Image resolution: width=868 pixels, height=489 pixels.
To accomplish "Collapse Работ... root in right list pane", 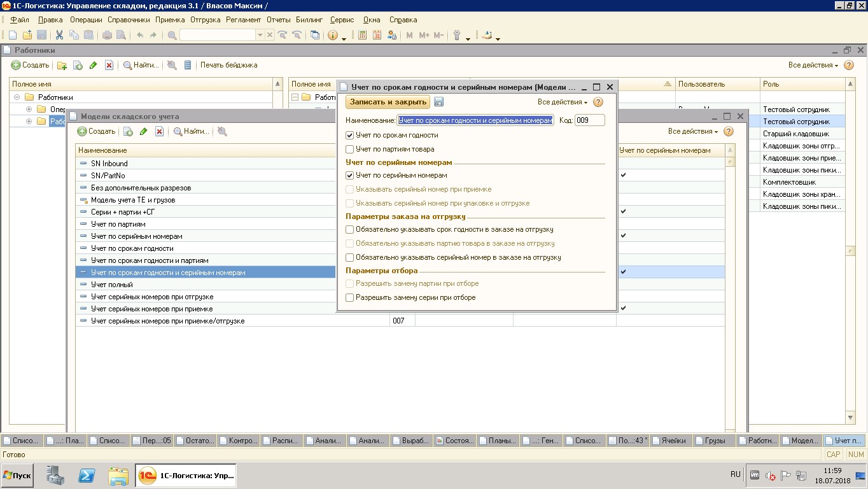I will point(295,97).
